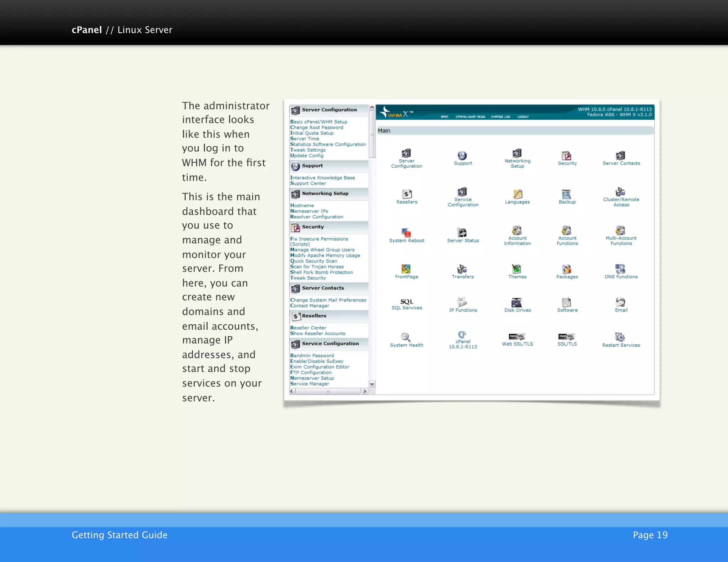Open CPANEL/WHM NEWS menu item
This screenshot has width=728, height=562.
tap(470, 117)
